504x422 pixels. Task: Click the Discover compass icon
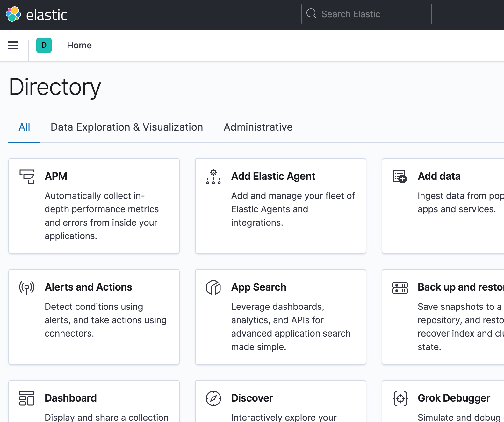pyautogui.click(x=213, y=398)
